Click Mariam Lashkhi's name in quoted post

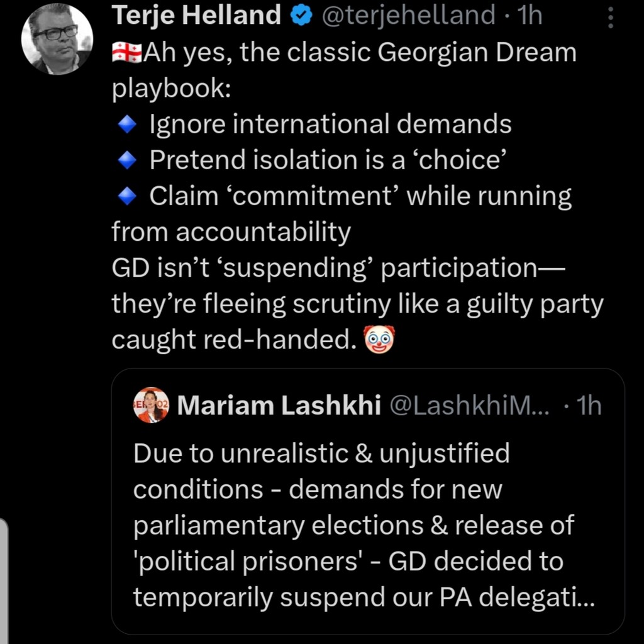(x=279, y=406)
